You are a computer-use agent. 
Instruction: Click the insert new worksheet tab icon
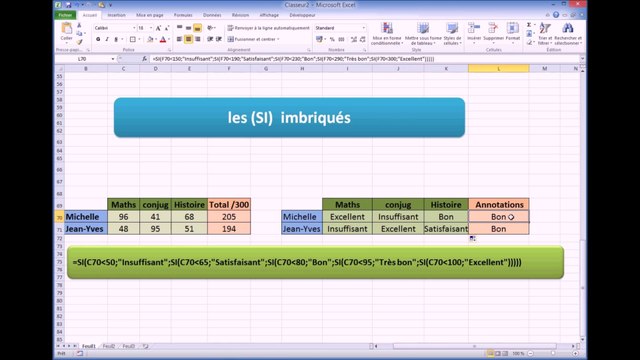[x=145, y=346]
